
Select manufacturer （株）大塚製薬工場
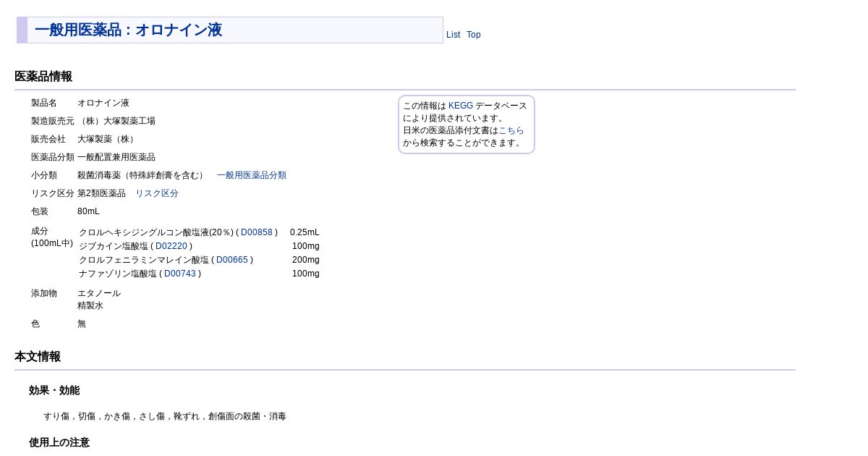116,121
